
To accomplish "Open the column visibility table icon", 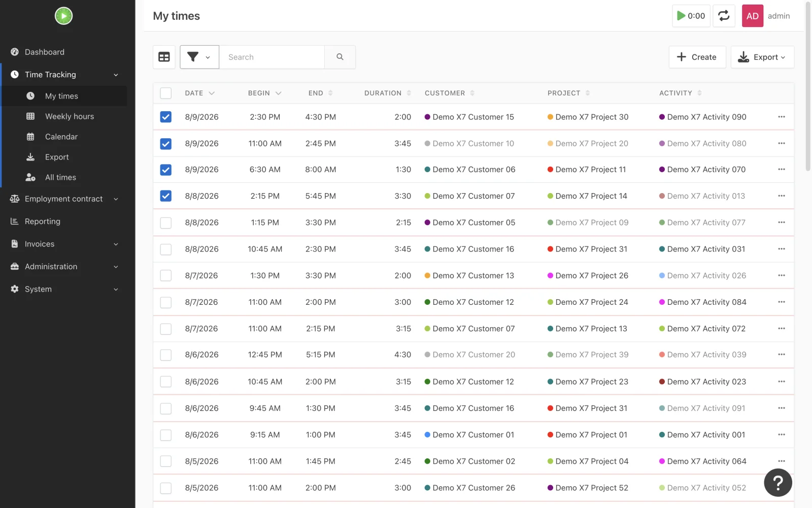I will (x=164, y=57).
